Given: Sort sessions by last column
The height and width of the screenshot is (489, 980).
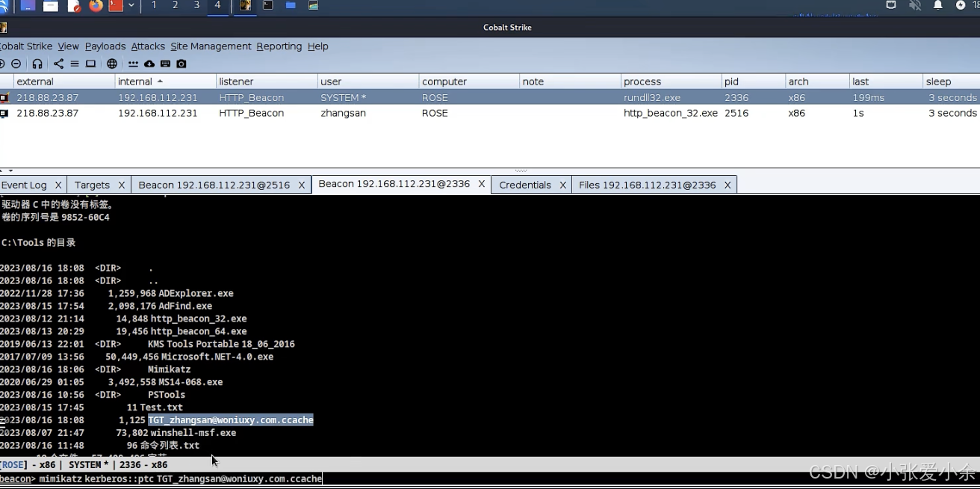Looking at the screenshot, I should [886, 81].
